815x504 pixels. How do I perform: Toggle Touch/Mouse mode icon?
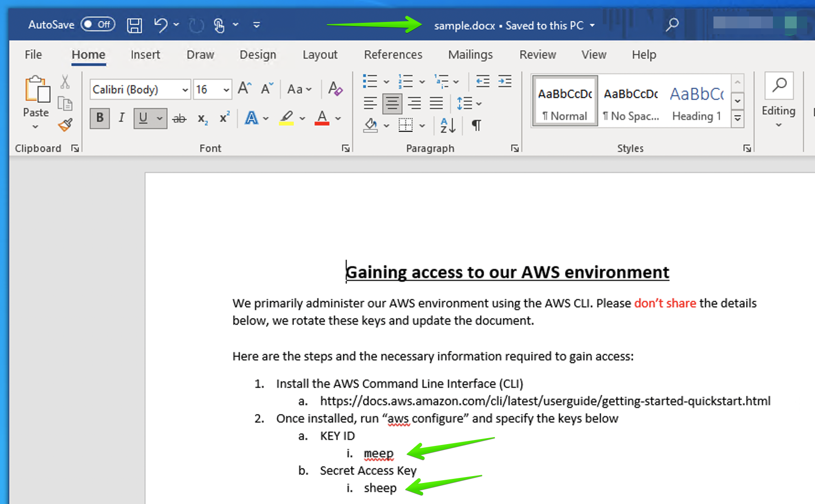219,25
